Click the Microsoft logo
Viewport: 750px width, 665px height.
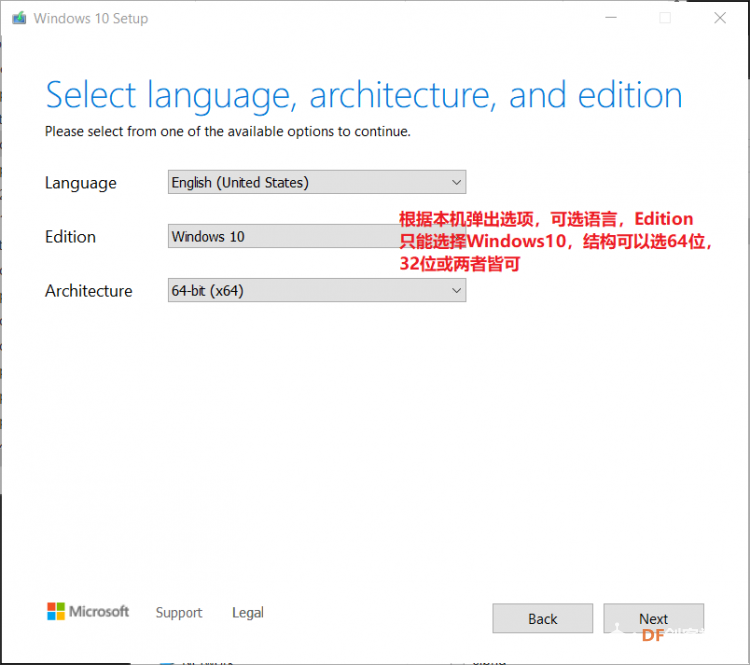[88, 611]
